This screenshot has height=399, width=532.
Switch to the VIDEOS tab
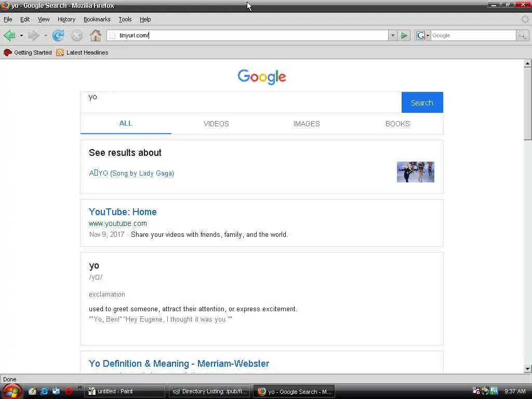tap(216, 124)
